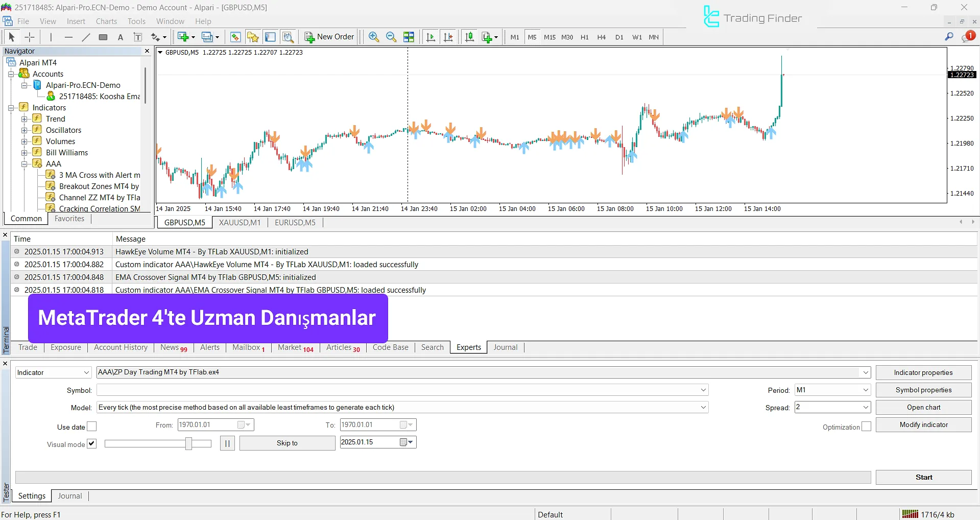This screenshot has width=980, height=520.
Task: Expand the Oscillators folder in Navigator
Action: pyautogui.click(x=24, y=130)
